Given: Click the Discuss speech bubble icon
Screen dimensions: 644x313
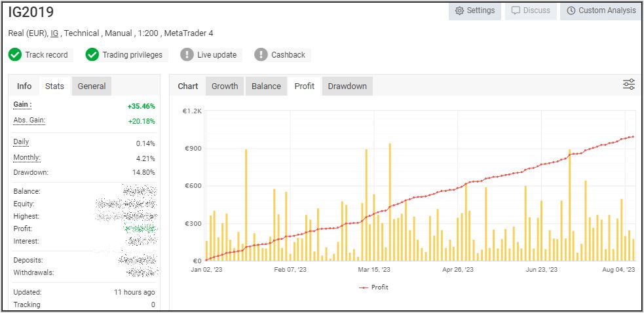Looking at the screenshot, I should 516,10.
